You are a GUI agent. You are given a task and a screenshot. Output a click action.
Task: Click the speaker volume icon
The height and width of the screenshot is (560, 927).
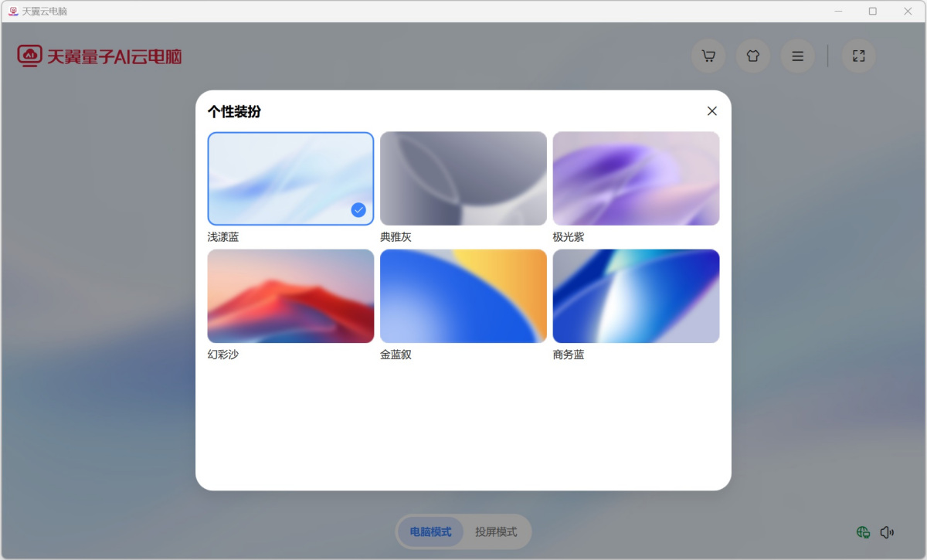[x=887, y=531]
